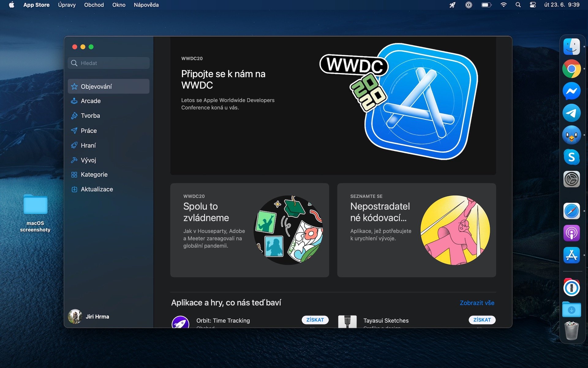Open the Apple menu
Viewport: 588px width, 368px height.
[x=12, y=5]
